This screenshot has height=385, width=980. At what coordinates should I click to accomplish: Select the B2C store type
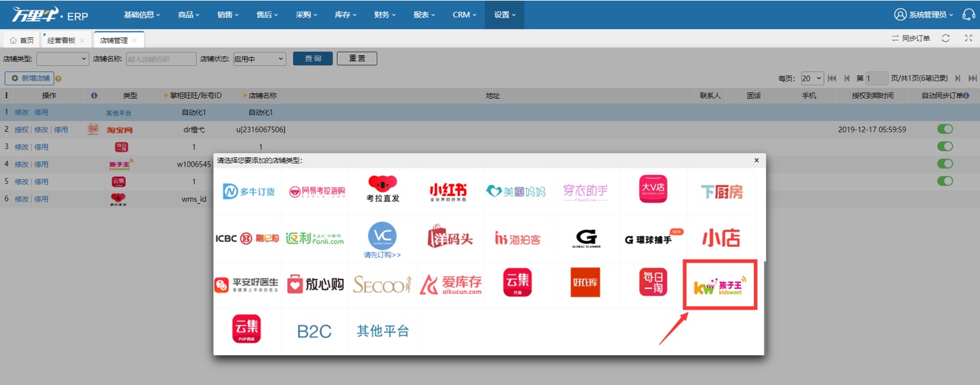click(x=314, y=331)
